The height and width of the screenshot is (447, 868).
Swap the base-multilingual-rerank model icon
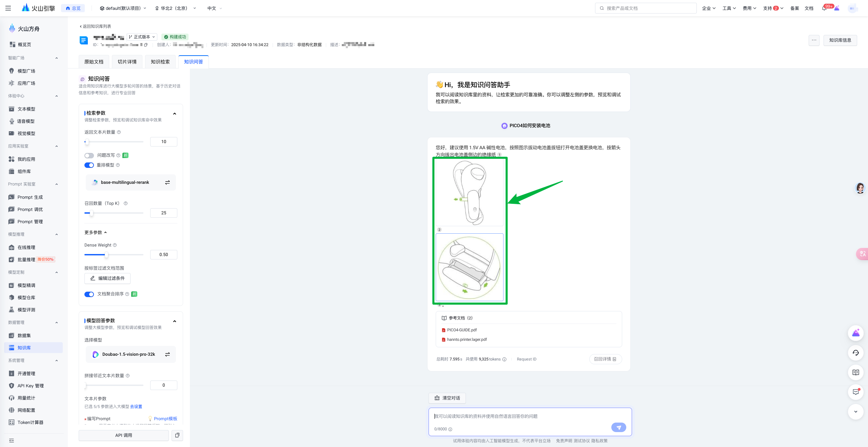click(x=167, y=182)
